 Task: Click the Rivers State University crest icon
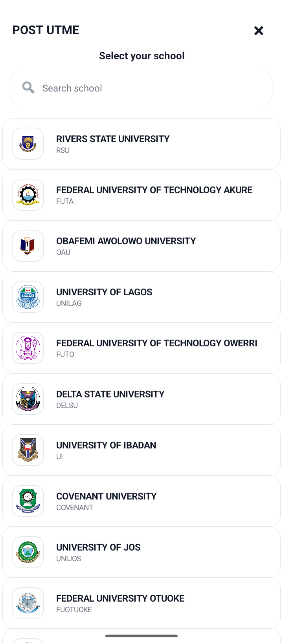[x=28, y=144]
